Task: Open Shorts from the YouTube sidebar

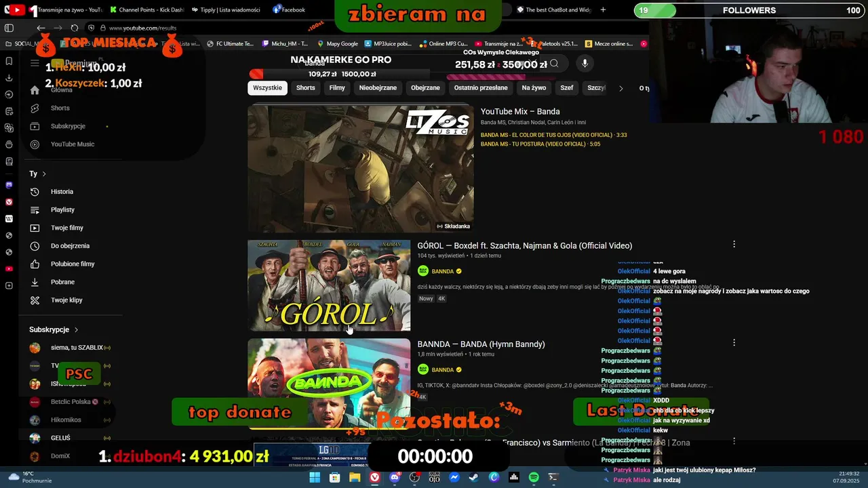Action: [60, 108]
